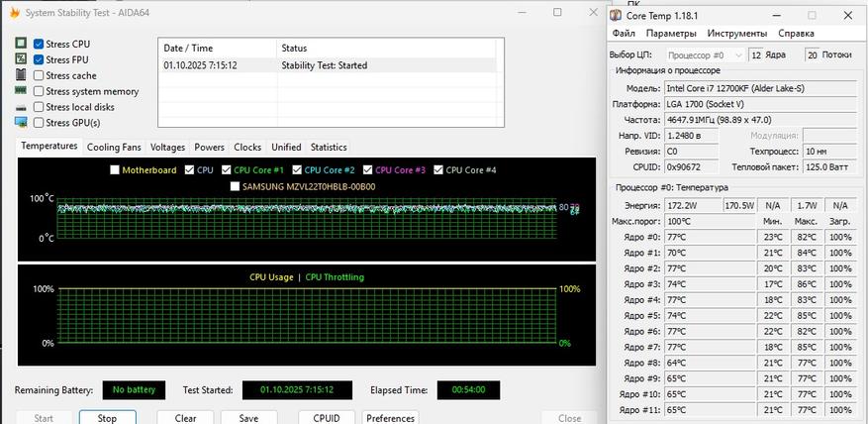Open the CPUID window button
The image size is (868, 424).
click(327, 417)
